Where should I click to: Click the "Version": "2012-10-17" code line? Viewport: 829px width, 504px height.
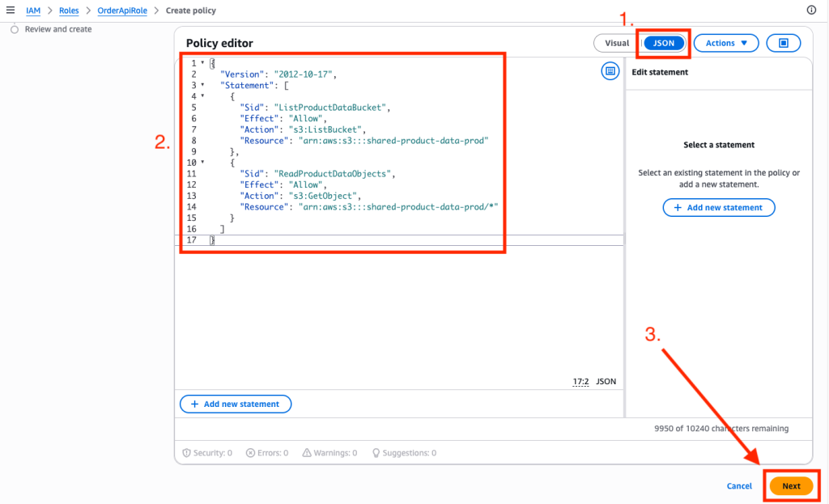(278, 74)
